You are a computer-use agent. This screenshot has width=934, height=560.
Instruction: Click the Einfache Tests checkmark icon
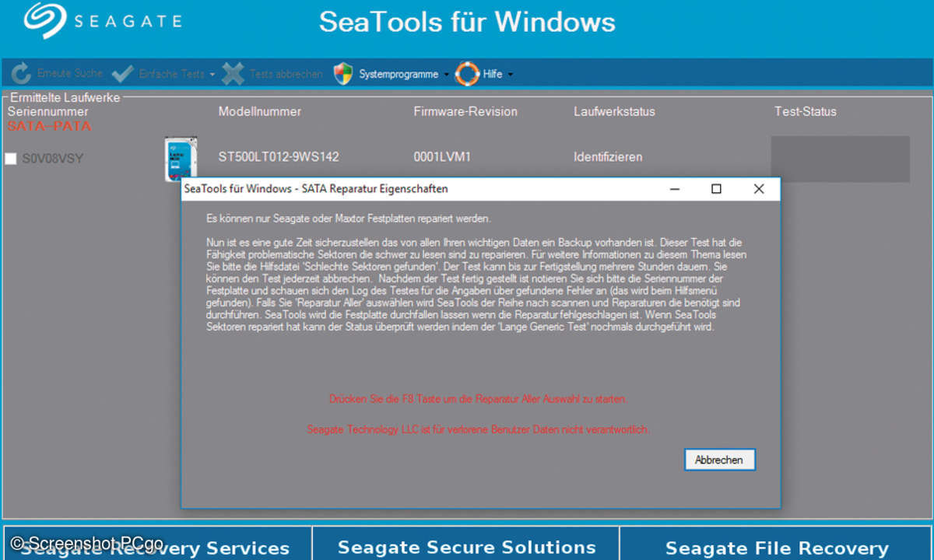(122, 74)
